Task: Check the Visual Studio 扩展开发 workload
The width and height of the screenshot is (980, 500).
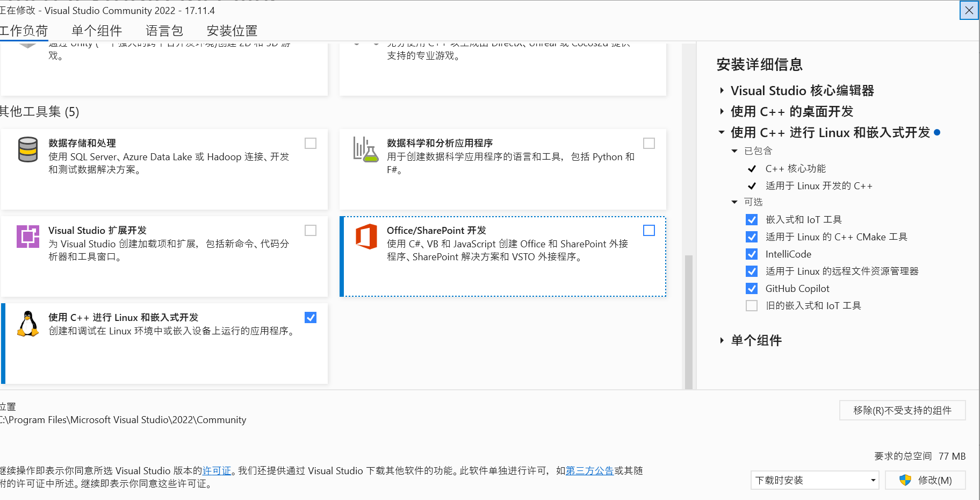Action: pyautogui.click(x=311, y=231)
